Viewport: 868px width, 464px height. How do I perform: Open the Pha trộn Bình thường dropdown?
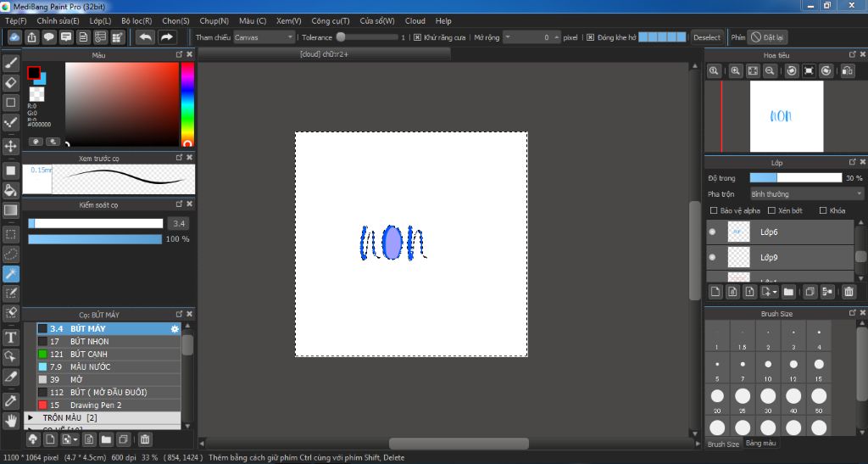(x=807, y=193)
